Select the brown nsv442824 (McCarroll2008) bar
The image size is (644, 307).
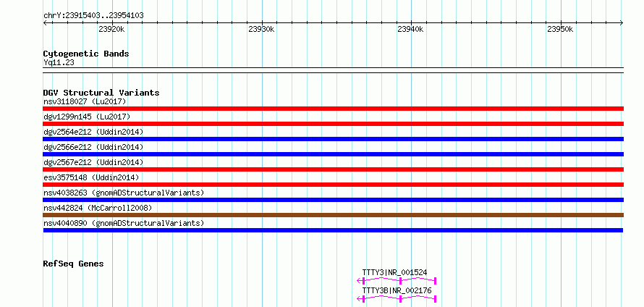click(x=333, y=215)
